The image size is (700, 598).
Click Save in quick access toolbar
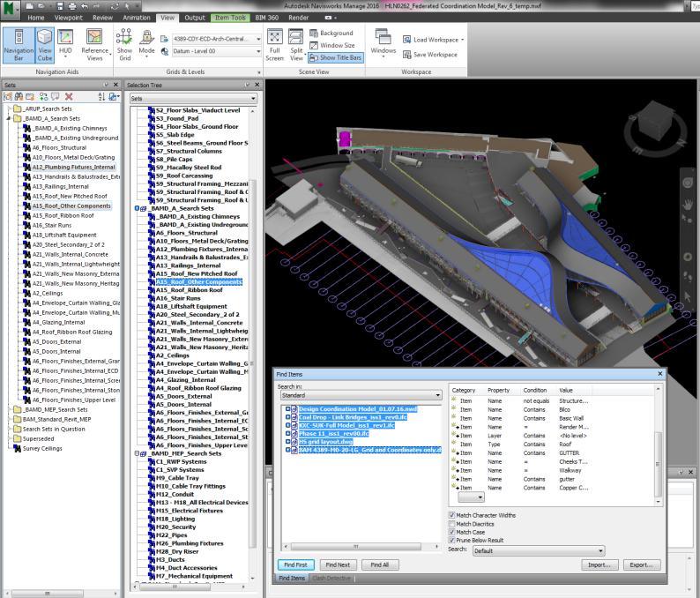click(60, 6)
